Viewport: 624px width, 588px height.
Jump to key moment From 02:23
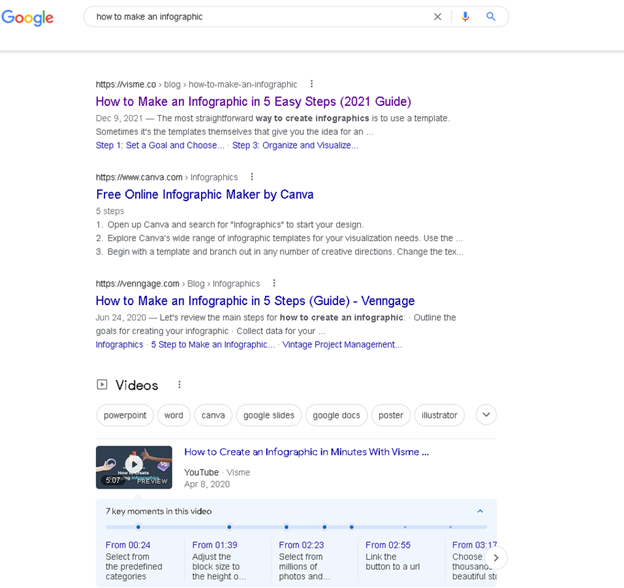[x=301, y=545]
